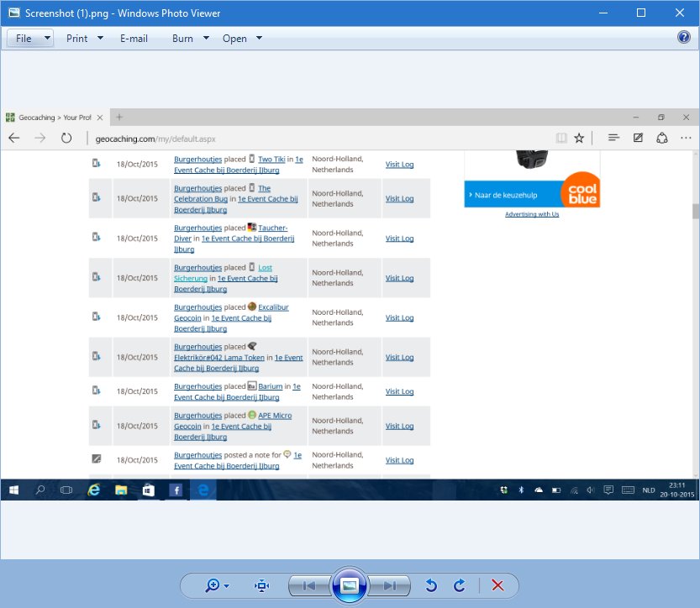Viewport: 700px width, 608px height.
Task: Click the Task View icon on taskbar
Action: pyautogui.click(x=66, y=490)
